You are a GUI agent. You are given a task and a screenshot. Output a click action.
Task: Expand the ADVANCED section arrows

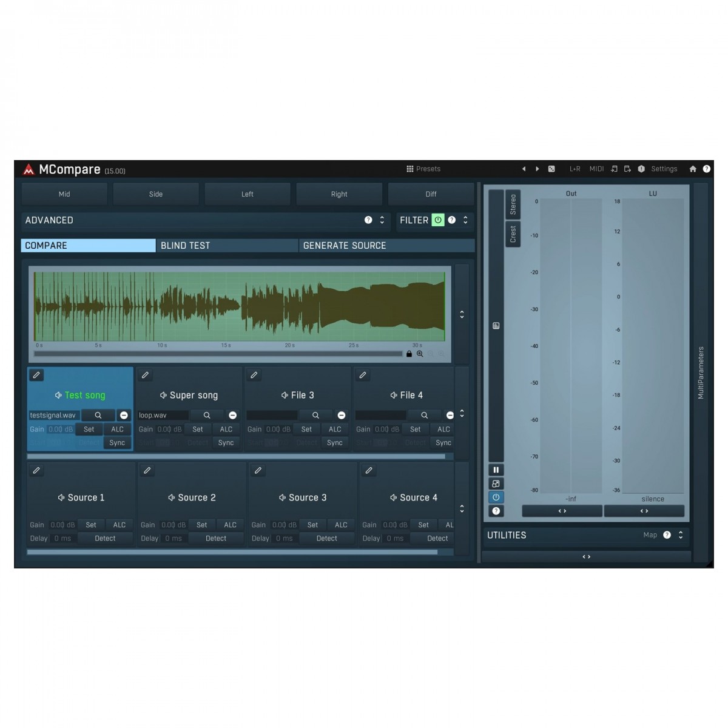click(x=382, y=220)
